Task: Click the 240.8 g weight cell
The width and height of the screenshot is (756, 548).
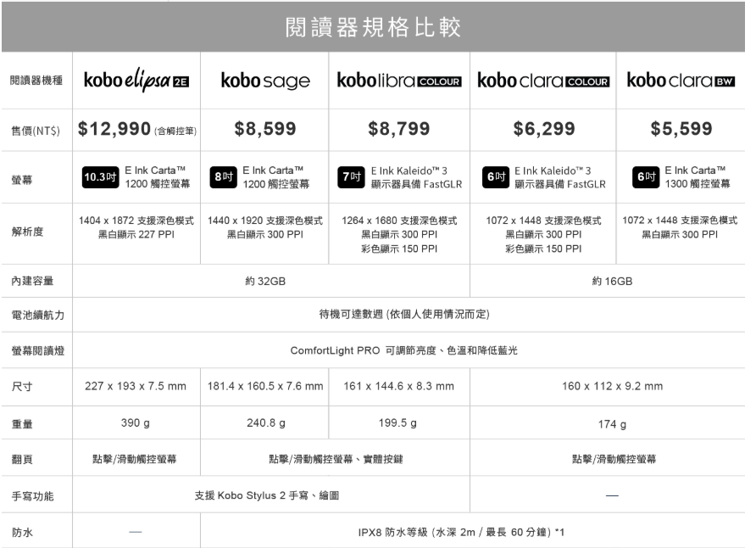Action: [x=266, y=423]
